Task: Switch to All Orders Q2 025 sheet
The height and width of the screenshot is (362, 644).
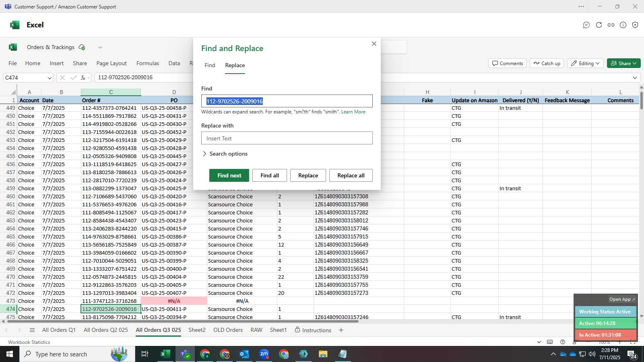Action: click(106, 330)
